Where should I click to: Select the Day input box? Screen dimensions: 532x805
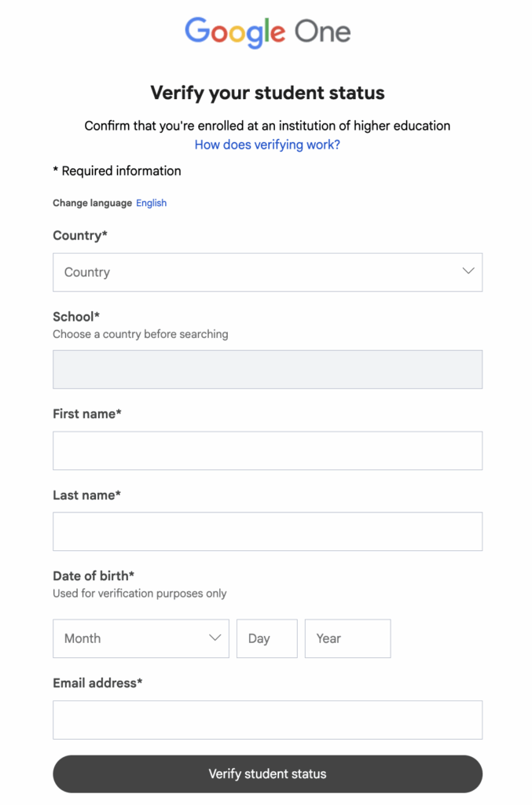tap(266, 638)
